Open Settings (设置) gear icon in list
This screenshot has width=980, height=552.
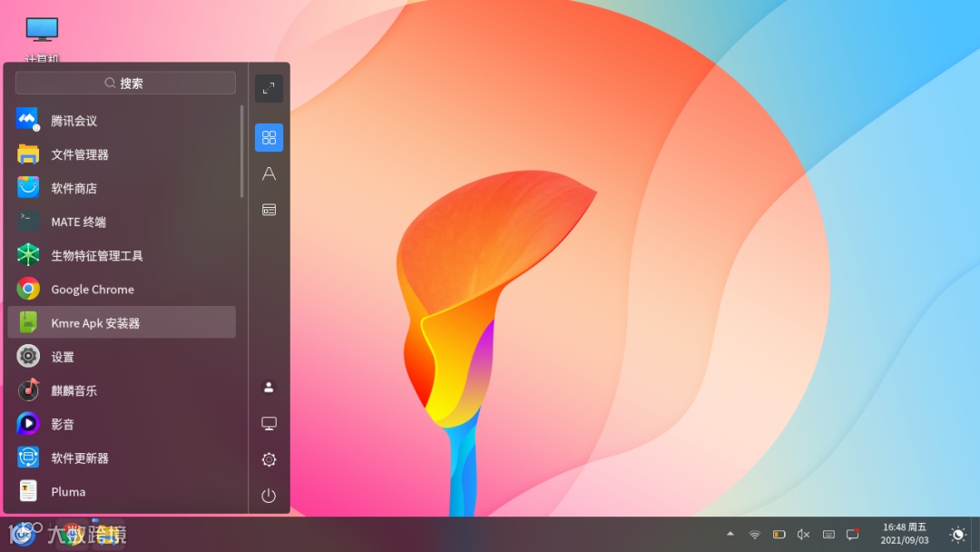tap(27, 356)
